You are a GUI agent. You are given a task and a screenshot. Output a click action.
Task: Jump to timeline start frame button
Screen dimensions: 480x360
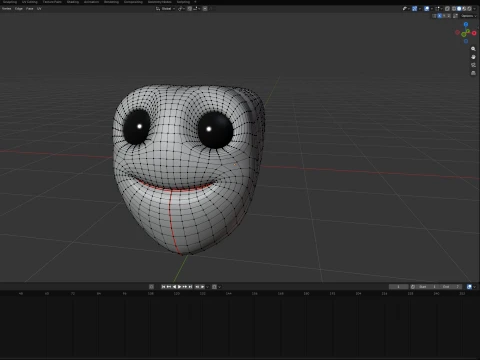163,287
